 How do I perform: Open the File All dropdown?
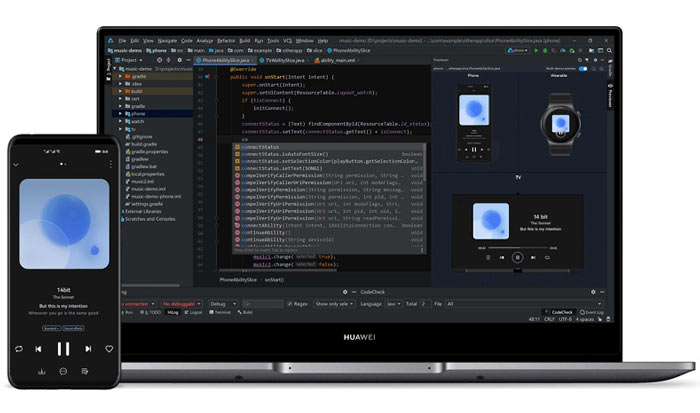[523, 304]
